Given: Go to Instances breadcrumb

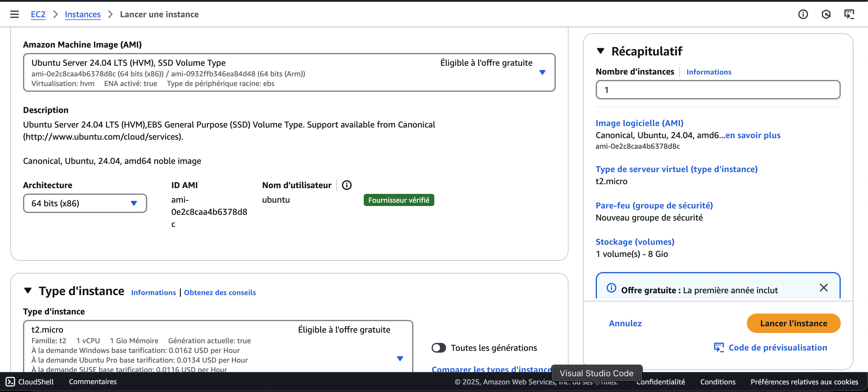Looking at the screenshot, I should tap(83, 14).
